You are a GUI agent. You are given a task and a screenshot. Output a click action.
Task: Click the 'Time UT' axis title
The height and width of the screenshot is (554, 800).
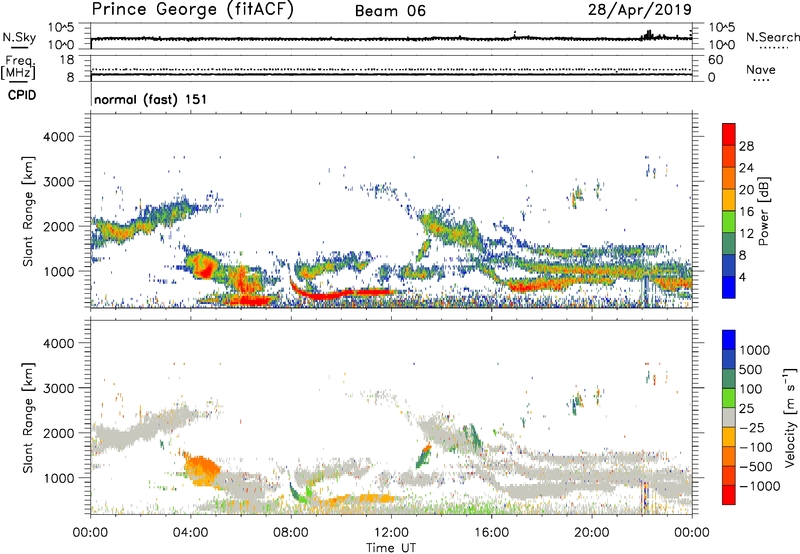tap(391, 548)
